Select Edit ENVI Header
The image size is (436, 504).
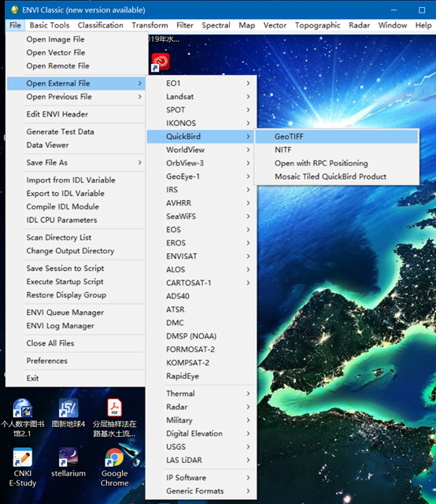76,114
